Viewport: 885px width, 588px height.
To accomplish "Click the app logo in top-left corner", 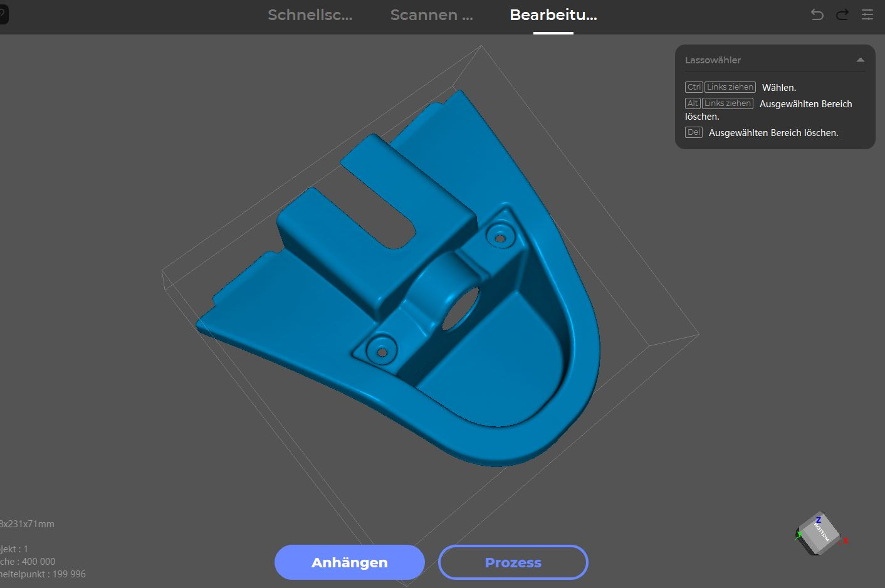I will 3,14.
